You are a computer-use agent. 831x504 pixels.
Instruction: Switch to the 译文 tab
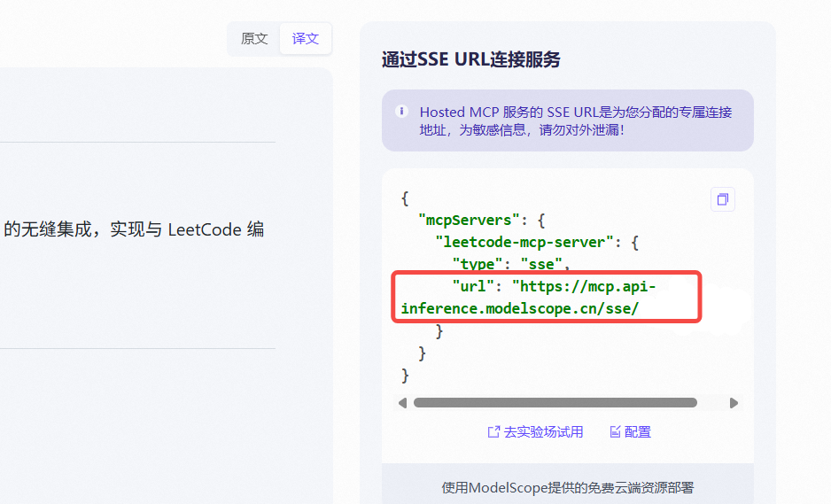coord(306,39)
